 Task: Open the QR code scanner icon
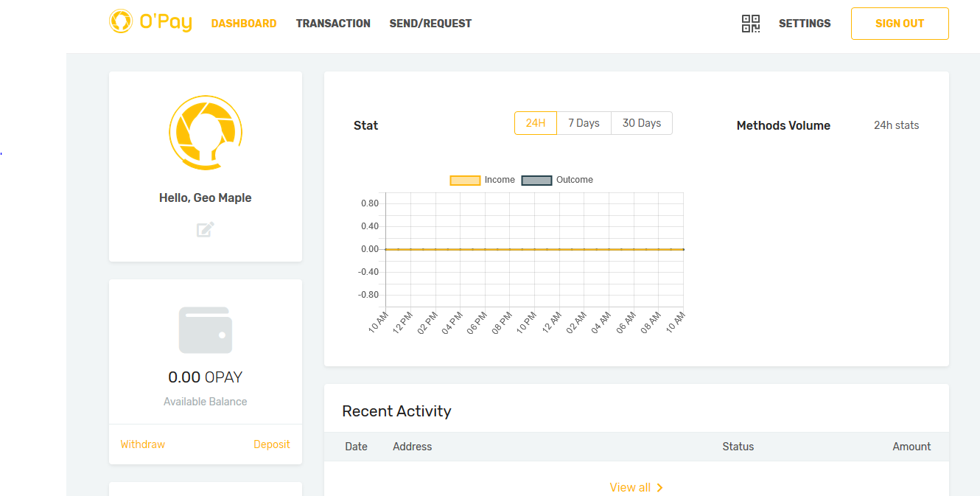[750, 24]
